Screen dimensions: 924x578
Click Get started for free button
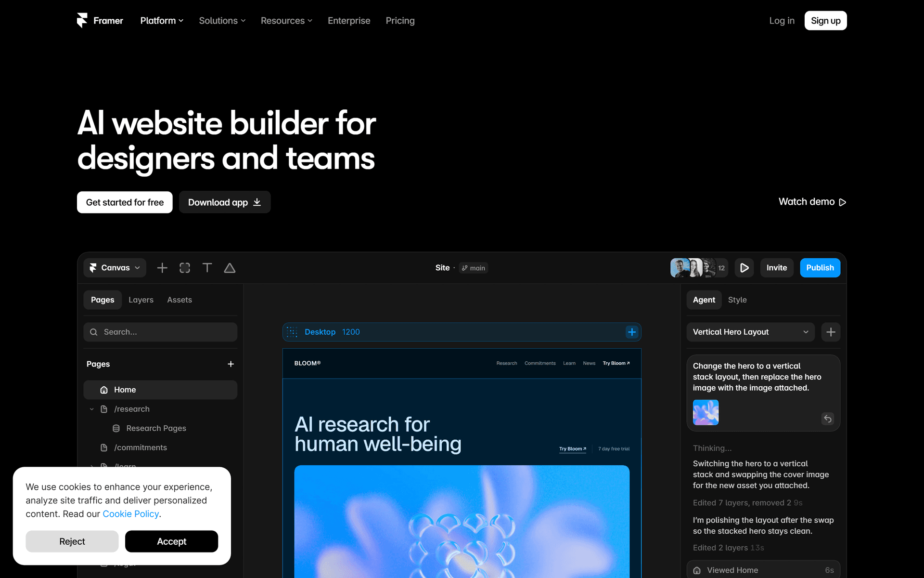(125, 202)
